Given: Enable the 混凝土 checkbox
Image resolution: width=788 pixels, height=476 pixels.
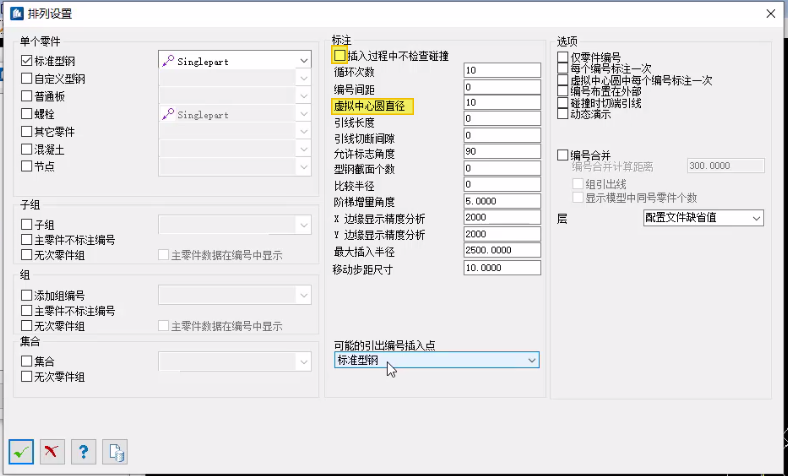Looking at the screenshot, I should 27,149.
